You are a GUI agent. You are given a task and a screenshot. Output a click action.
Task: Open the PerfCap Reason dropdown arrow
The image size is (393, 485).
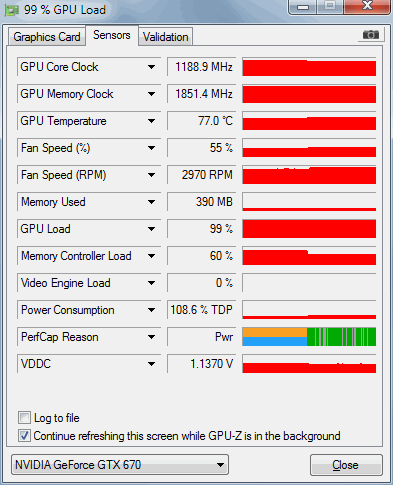tap(151, 337)
